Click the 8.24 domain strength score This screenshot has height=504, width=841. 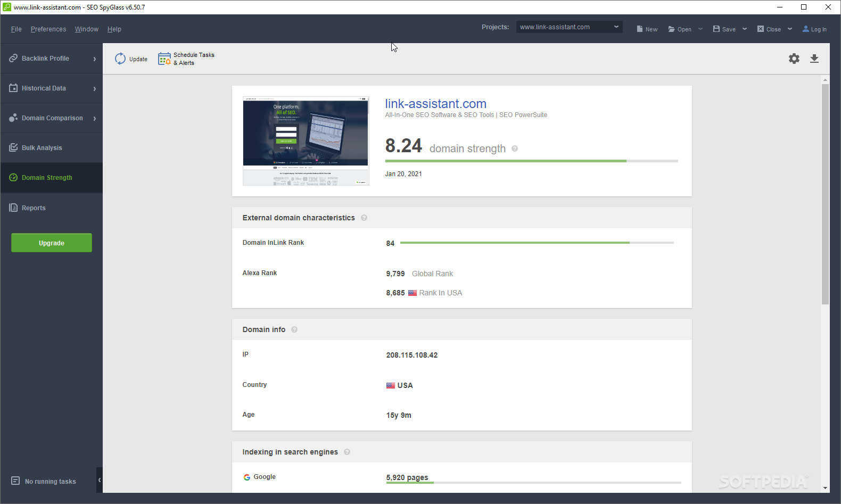(403, 146)
